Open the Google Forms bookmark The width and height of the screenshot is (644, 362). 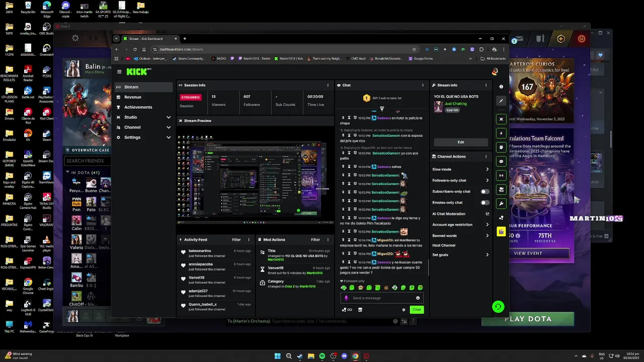coord(420,58)
